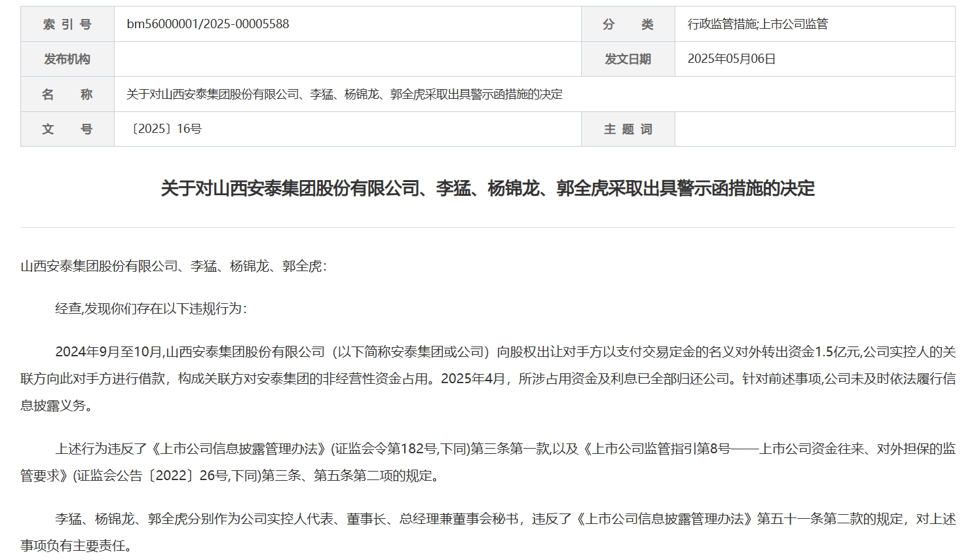The image size is (976, 560).
Task: Click the line 经查,发现你们存在以下违规行为
Action: click(151, 308)
